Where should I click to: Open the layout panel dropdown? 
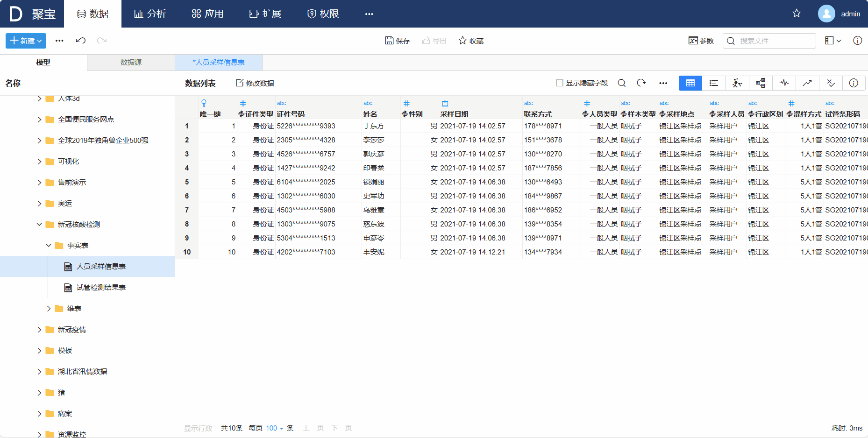[833, 41]
